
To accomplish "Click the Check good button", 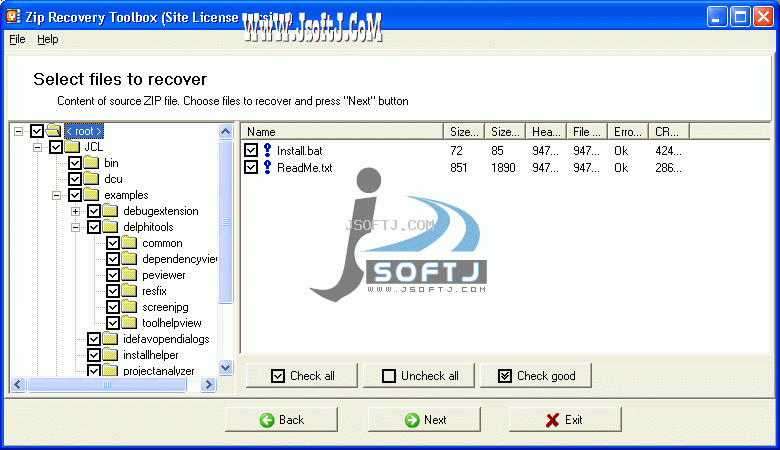I will tap(536, 375).
